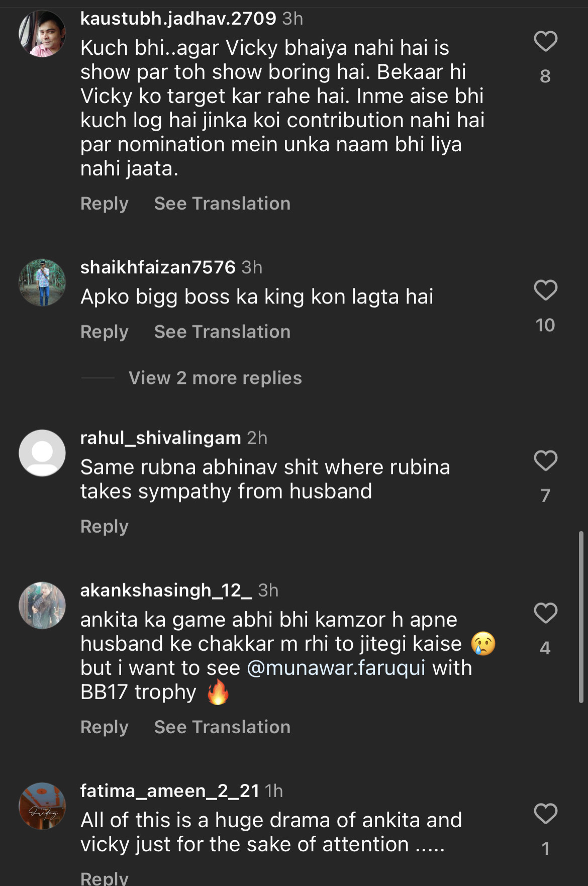See Translation for kaustubh.jadhav.2709's comment
The height and width of the screenshot is (886, 588).
tap(222, 204)
